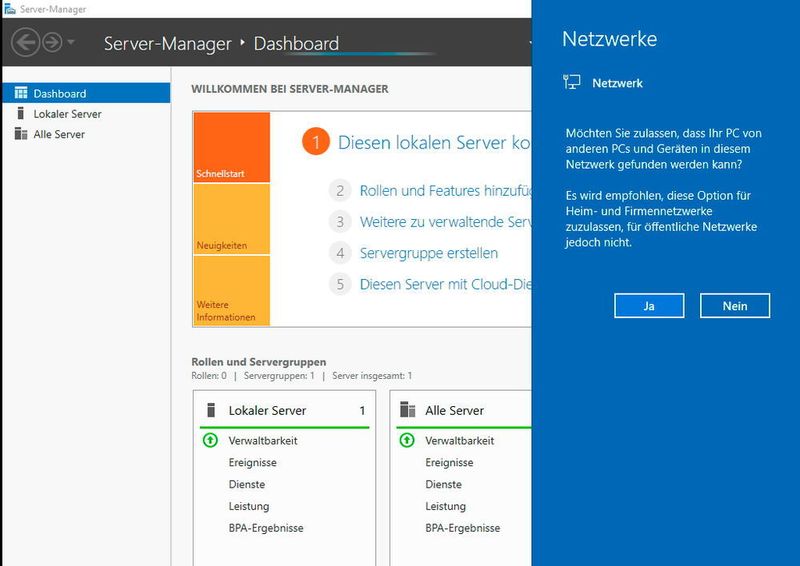
Task: Click the 'Netzwerk' label in blue panel
Action: (617, 83)
